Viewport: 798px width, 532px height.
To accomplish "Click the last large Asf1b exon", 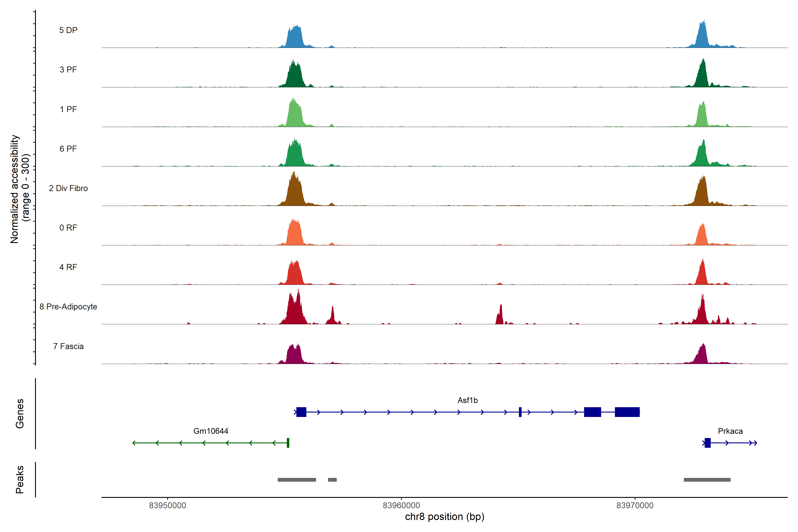I will (x=627, y=412).
